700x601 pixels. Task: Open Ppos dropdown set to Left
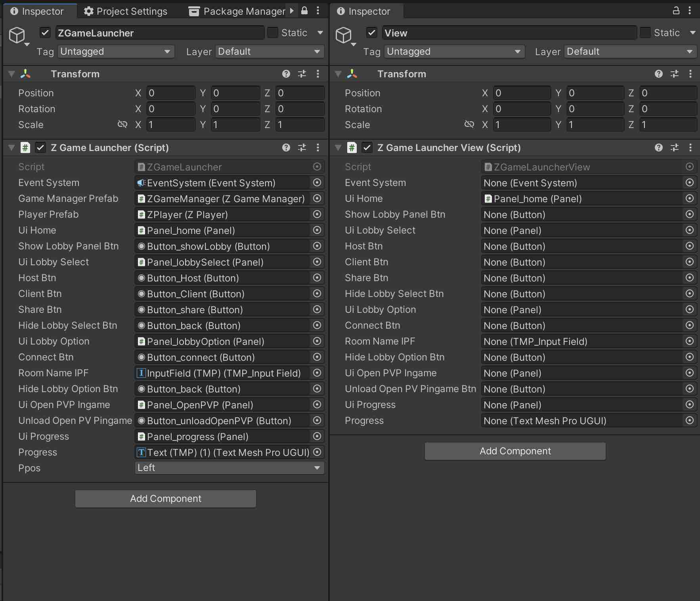(230, 468)
